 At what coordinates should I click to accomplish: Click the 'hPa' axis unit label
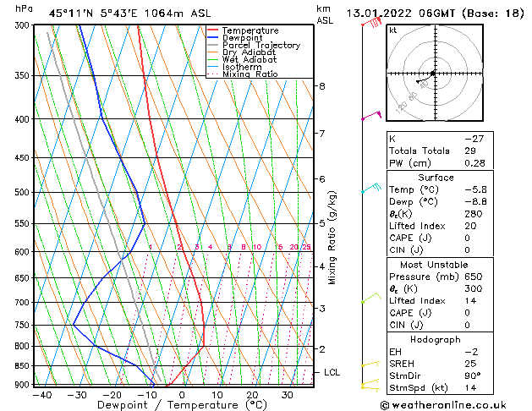[x=24, y=8]
